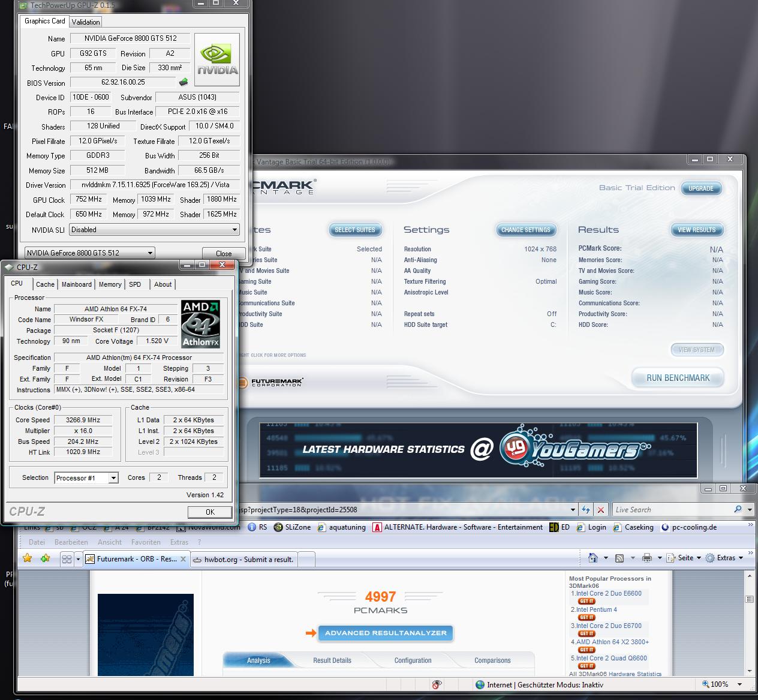The image size is (758, 700).
Task: Open the pc-cooling.de favorite link
Action: tap(689, 527)
